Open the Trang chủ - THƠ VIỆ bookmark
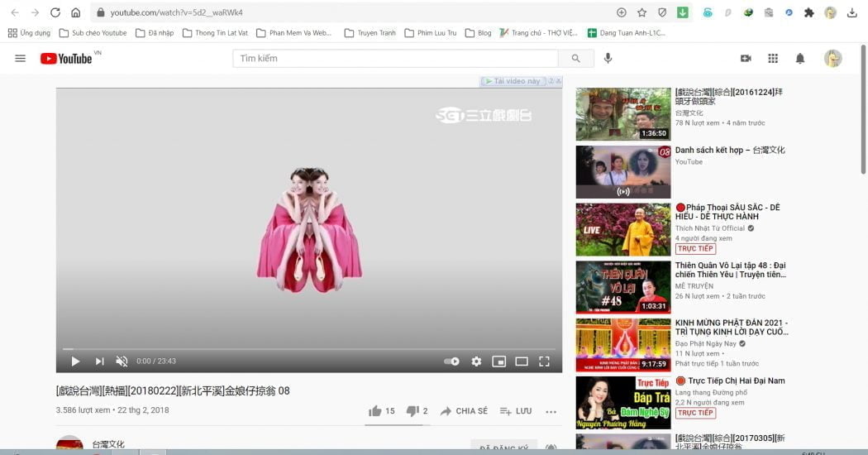The width and height of the screenshot is (868, 455). click(x=538, y=33)
